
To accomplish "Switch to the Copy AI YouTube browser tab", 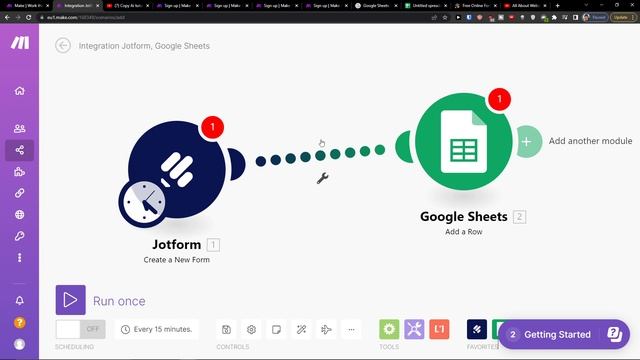I will (127, 6).
